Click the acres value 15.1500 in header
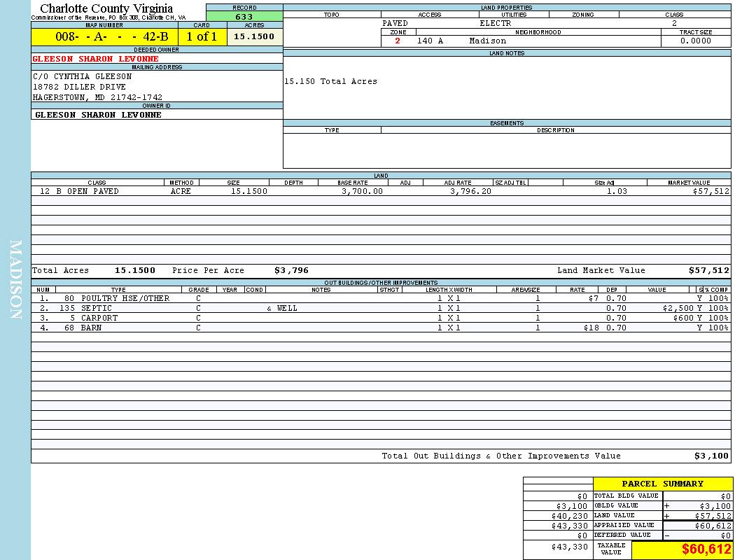 pyautogui.click(x=254, y=37)
